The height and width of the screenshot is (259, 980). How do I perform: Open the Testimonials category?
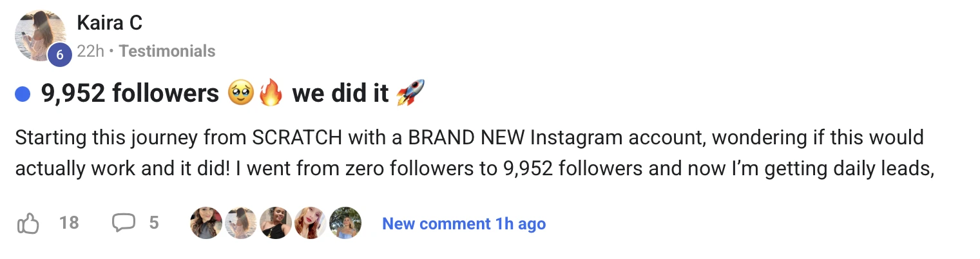(167, 52)
